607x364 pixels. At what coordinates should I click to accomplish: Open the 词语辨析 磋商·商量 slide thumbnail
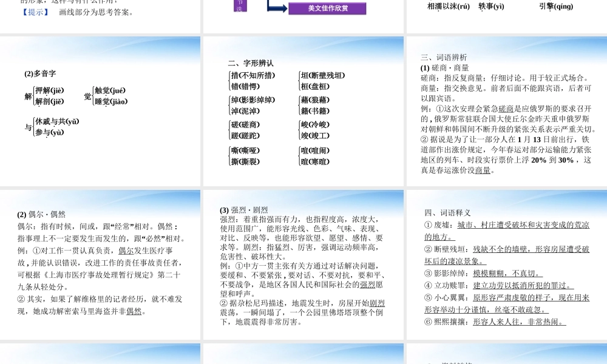[x=507, y=112]
